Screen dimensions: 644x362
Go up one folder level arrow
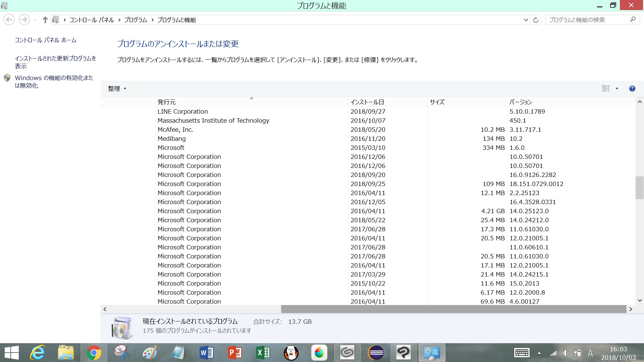[45, 20]
